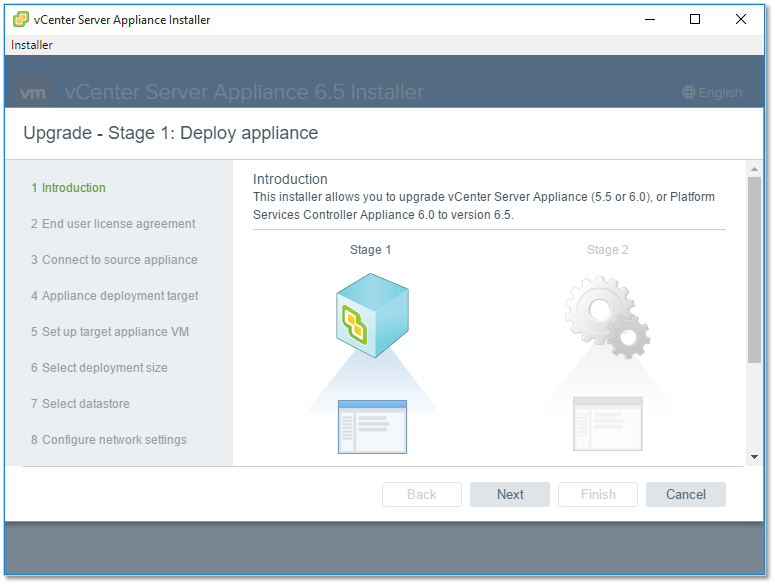Close the installer window
The width and height of the screenshot is (775, 585).
740,20
